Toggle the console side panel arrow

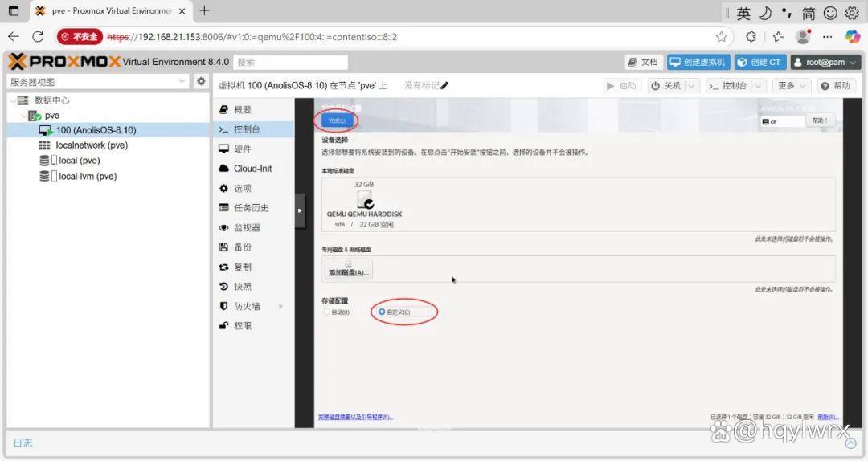(300, 211)
